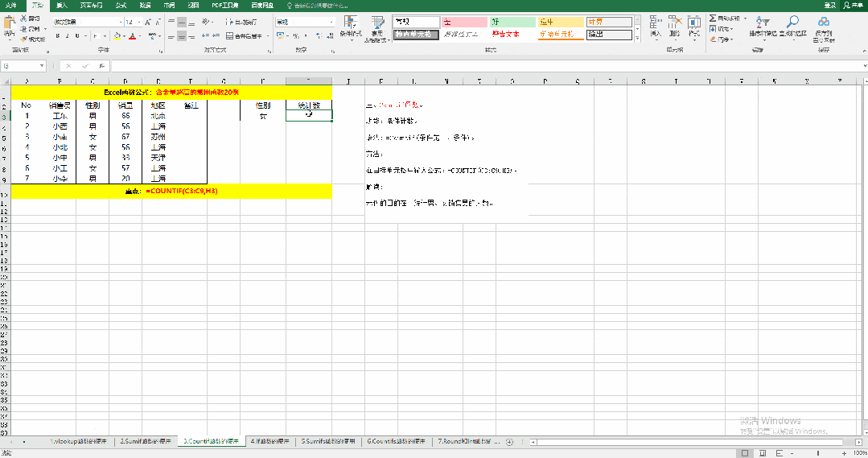
Task: Switch to sheet 1.vlookup
Action: pos(78,442)
